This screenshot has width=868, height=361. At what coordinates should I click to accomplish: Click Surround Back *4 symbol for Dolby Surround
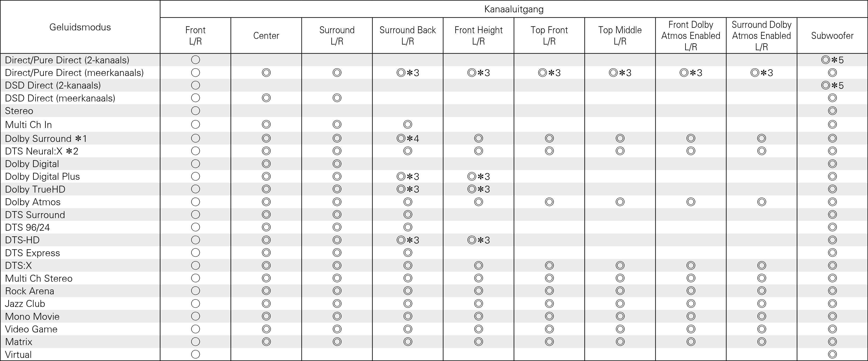tap(408, 139)
